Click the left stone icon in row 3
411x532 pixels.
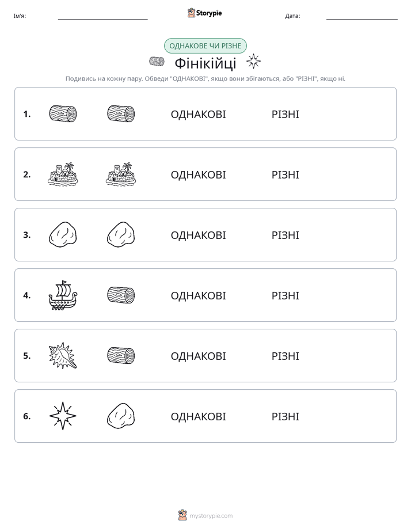63,235
